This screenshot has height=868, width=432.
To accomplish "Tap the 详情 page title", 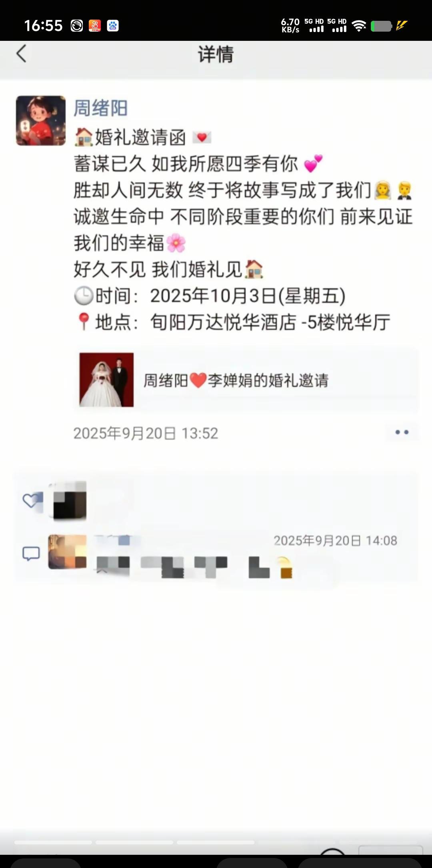I will click(216, 54).
